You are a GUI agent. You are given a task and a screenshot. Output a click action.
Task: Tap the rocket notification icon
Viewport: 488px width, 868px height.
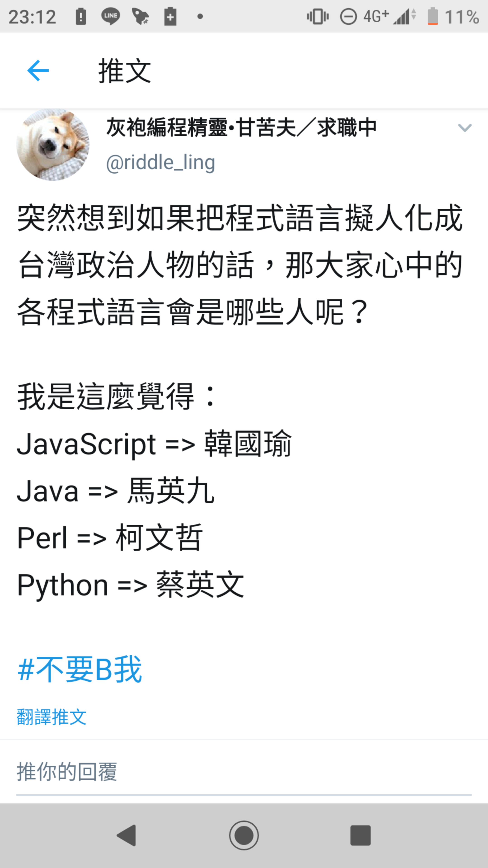pos(141,16)
